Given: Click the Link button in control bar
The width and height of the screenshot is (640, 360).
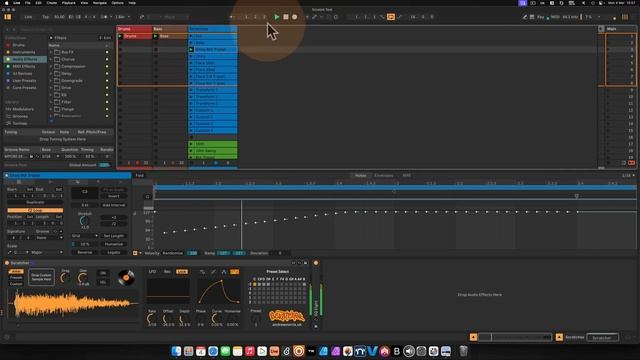Looking at the screenshot, I should click(28, 17).
